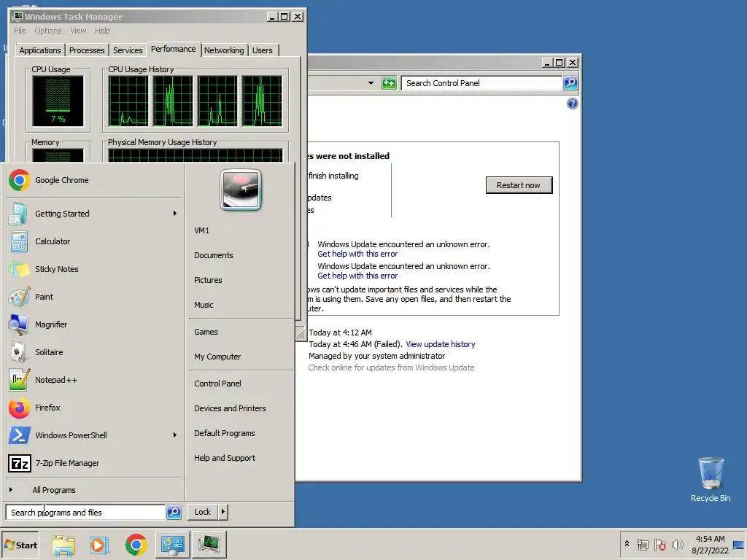Screen dimensions: 747x560
Task: Open Music from the Start menu
Action: (241, 305)
